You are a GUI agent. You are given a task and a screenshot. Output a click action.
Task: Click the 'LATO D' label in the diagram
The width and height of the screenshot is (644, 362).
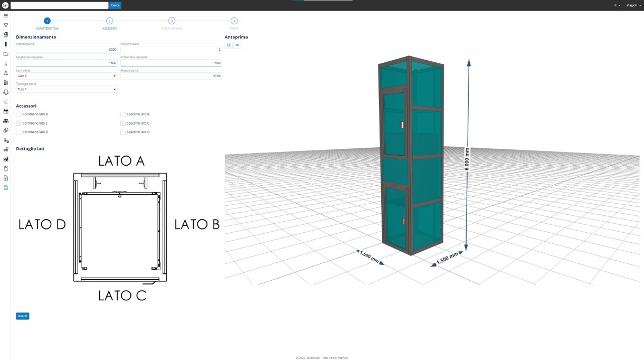pos(42,224)
